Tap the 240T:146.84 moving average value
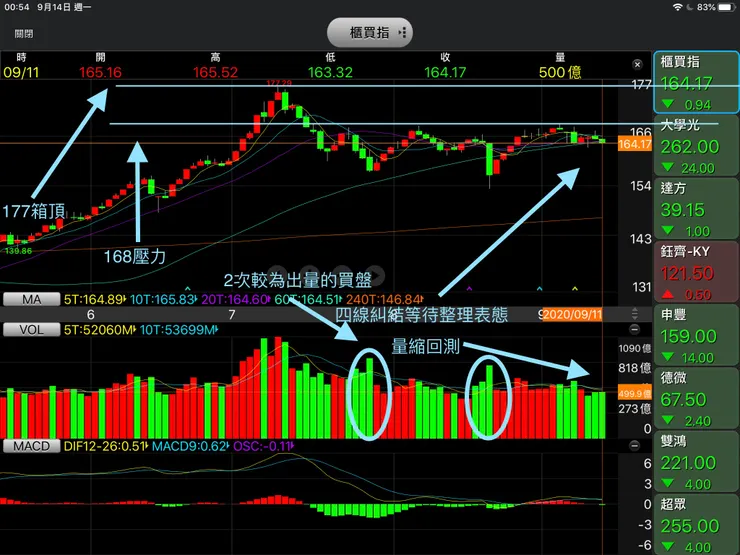 tap(384, 299)
